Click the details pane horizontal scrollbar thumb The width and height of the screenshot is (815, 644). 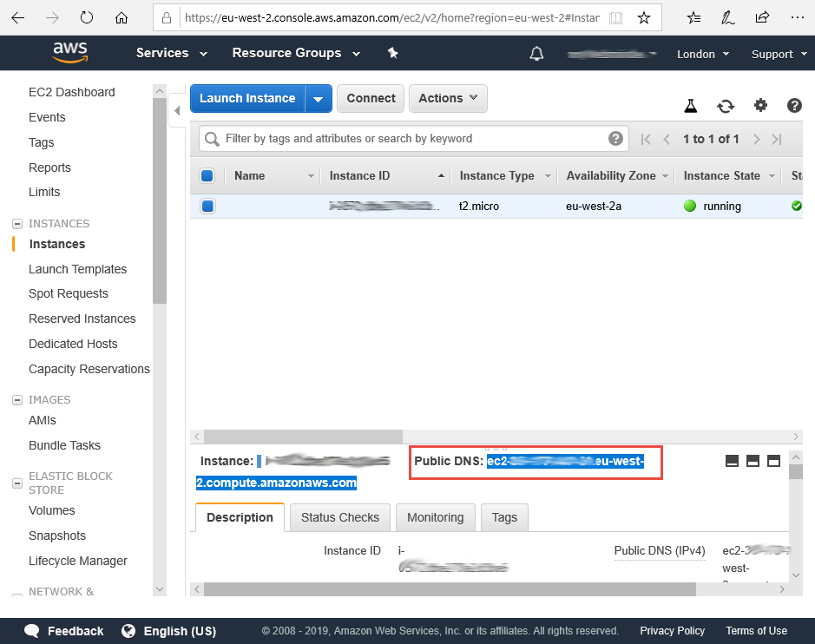[x=450, y=589]
